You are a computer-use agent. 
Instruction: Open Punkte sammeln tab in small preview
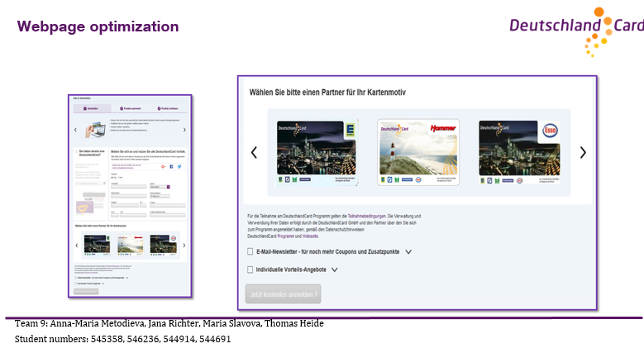(x=130, y=108)
